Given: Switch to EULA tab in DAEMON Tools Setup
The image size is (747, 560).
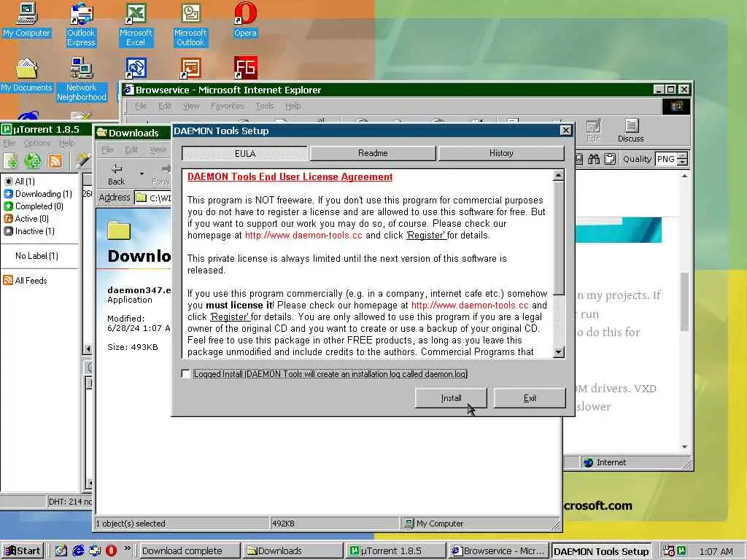Looking at the screenshot, I should coord(245,153).
